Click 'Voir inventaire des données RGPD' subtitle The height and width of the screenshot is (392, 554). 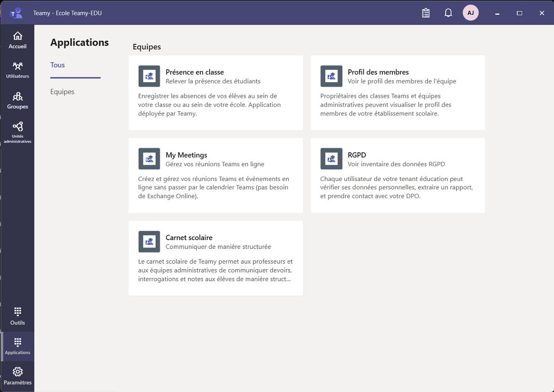[x=396, y=164]
